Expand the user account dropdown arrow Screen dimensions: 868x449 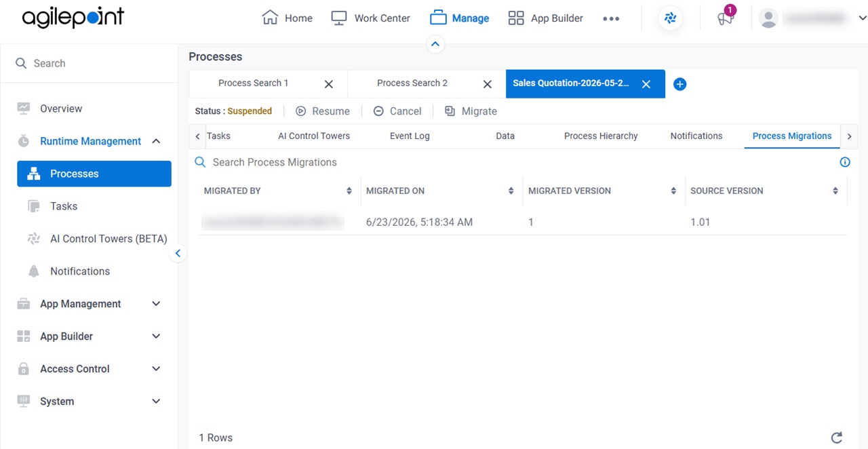click(x=862, y=19)
